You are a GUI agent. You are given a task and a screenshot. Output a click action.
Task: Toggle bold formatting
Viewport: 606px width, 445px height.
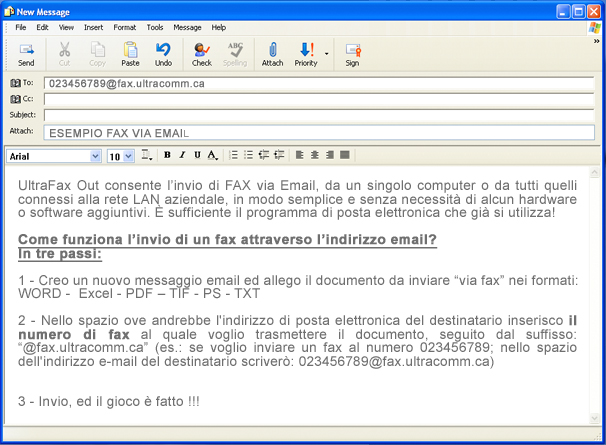[x=167, y=156]
